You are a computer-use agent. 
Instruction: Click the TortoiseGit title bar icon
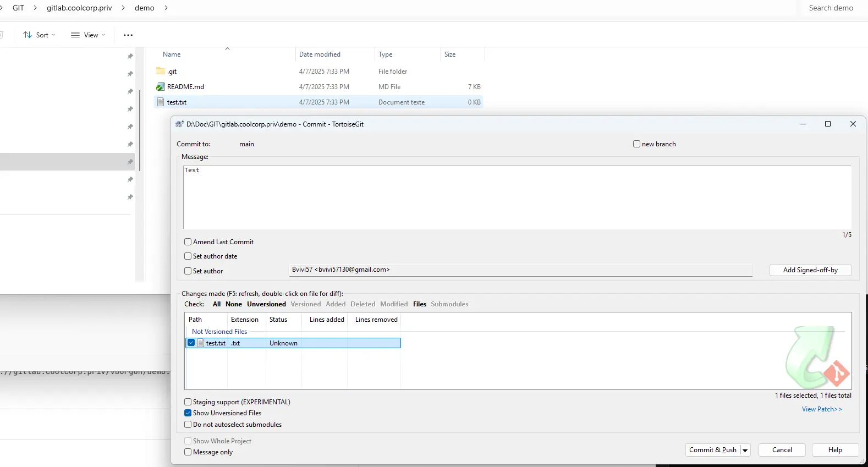tap(179, 124)
